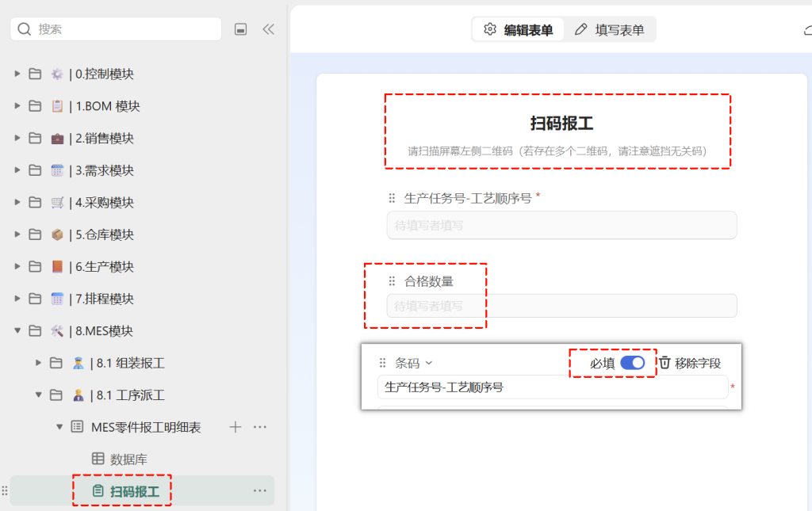
Task: Expand the 5.仓库模块 folder arrow
Action: [17, 235]
